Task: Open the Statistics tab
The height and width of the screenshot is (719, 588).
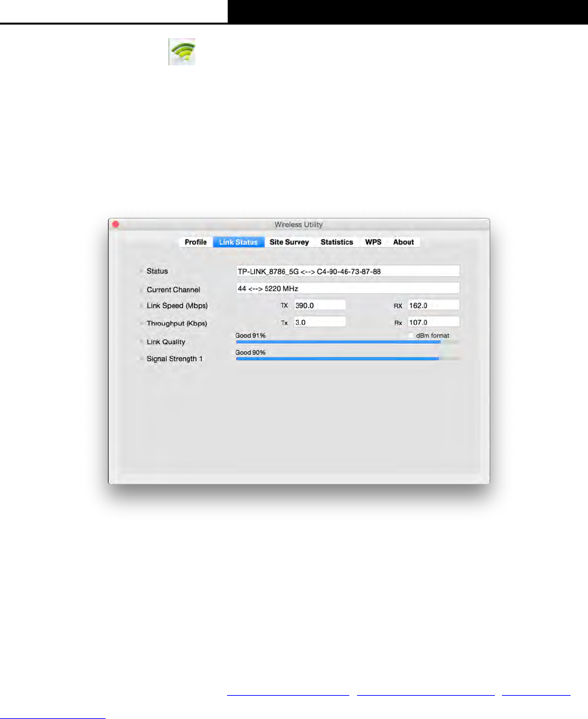Action: 336,242
